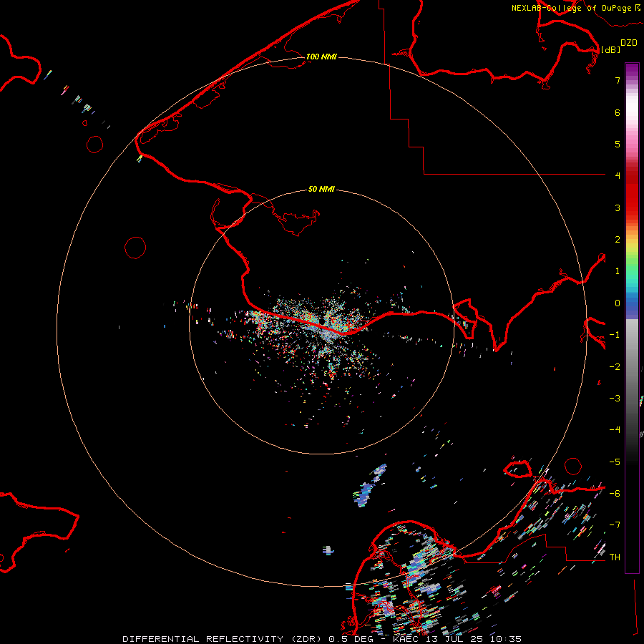
Task: Click the '100 NMI' range ring label
Action: click(x=321, y=57)
